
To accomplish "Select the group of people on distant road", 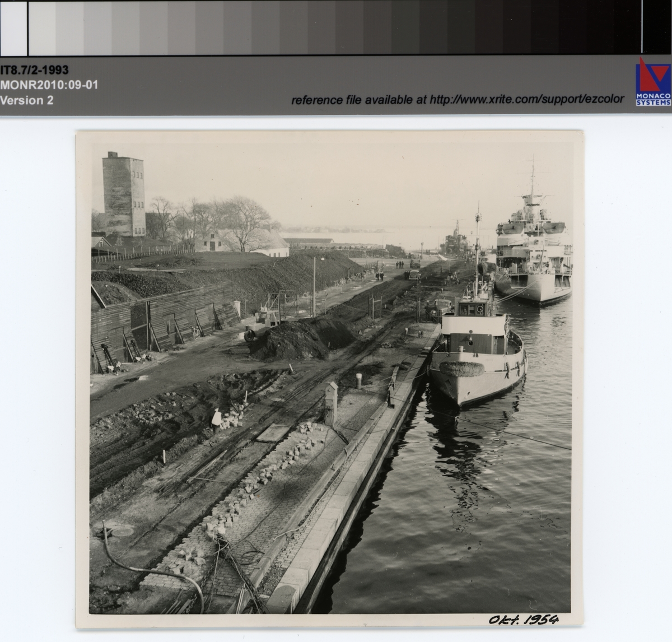I will (x=400, y=264).
